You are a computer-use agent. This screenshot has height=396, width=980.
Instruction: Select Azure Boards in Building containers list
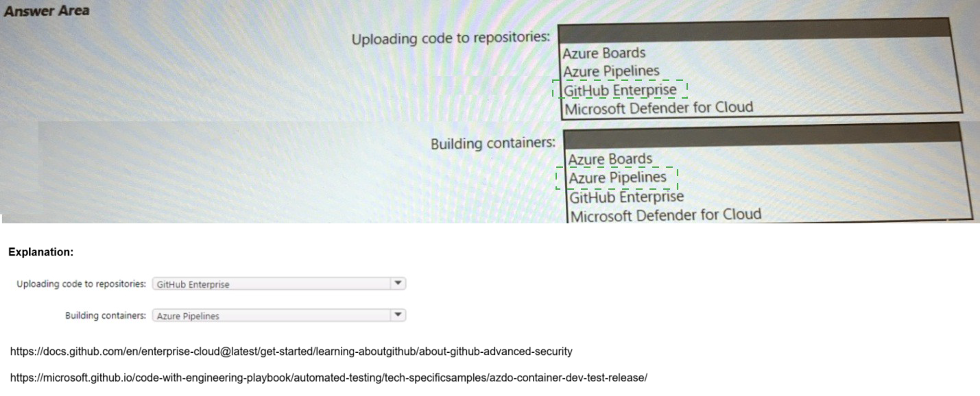[610, 159]
